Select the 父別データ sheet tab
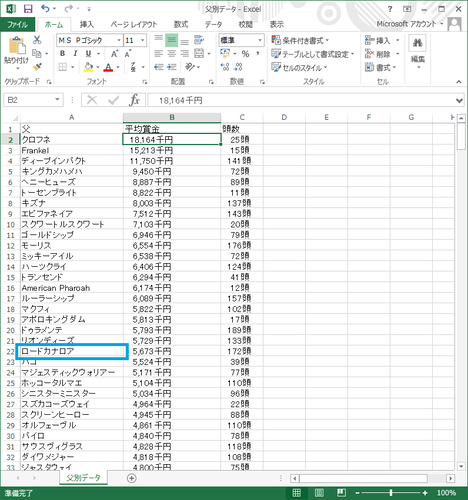The width and height of the screenshot is (468, 500). (83, 478)
